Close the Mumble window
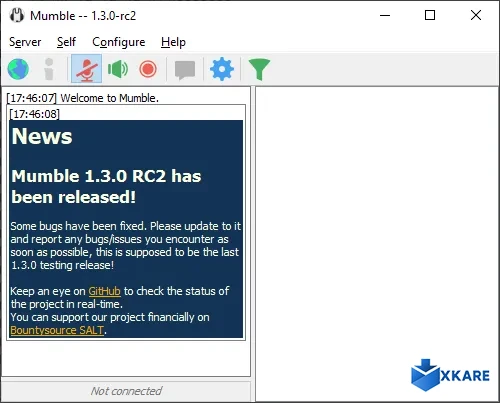This screenshot has height=403, width=500. coord(476,15)
